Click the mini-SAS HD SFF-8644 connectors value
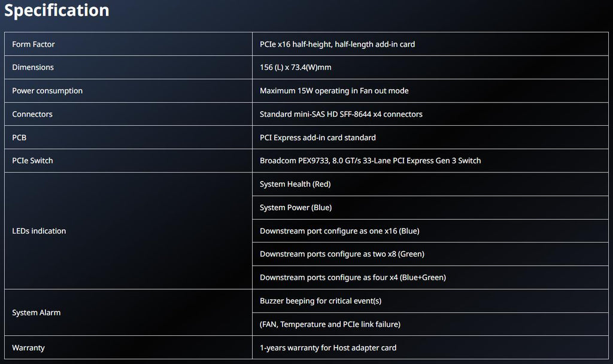This screenshot has height=364, width=613. click(x=341, y=114)
